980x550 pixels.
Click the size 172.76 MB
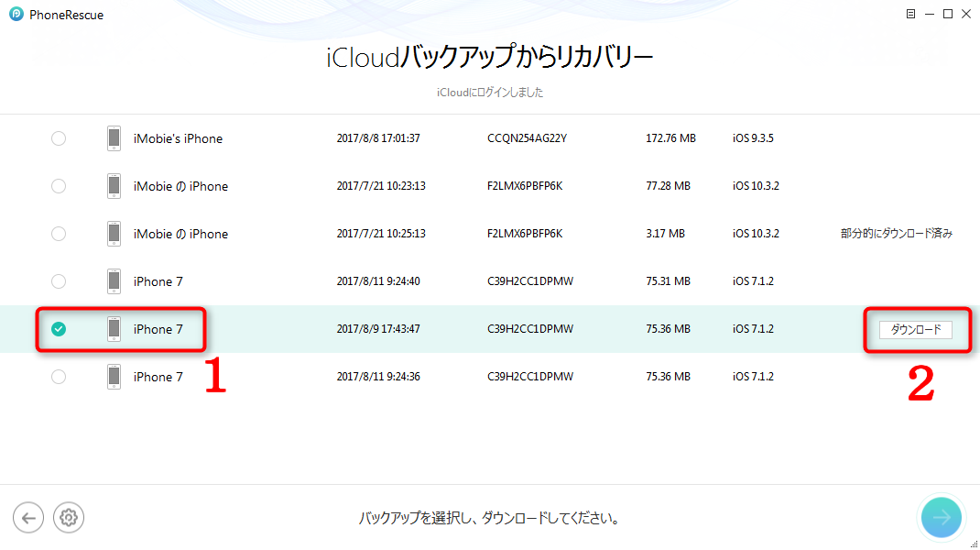pos(670,138)
